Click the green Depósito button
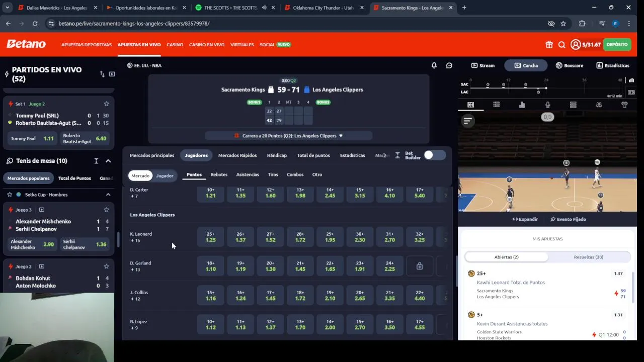The width and height of the screenshot is (644, 362). click(x=617, y=45)
